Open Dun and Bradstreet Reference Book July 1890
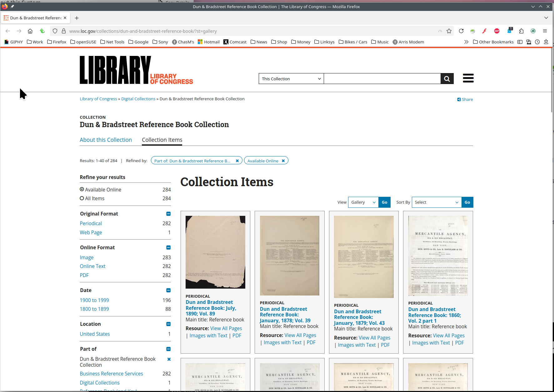Screen dimensions: 554x392 tap(211, 308)
